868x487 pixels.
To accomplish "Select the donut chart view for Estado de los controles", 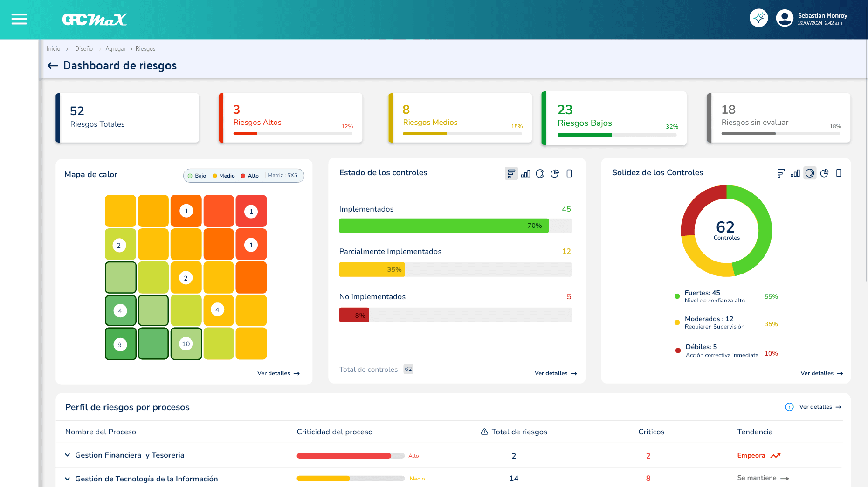I will click(x=540, y=173).
